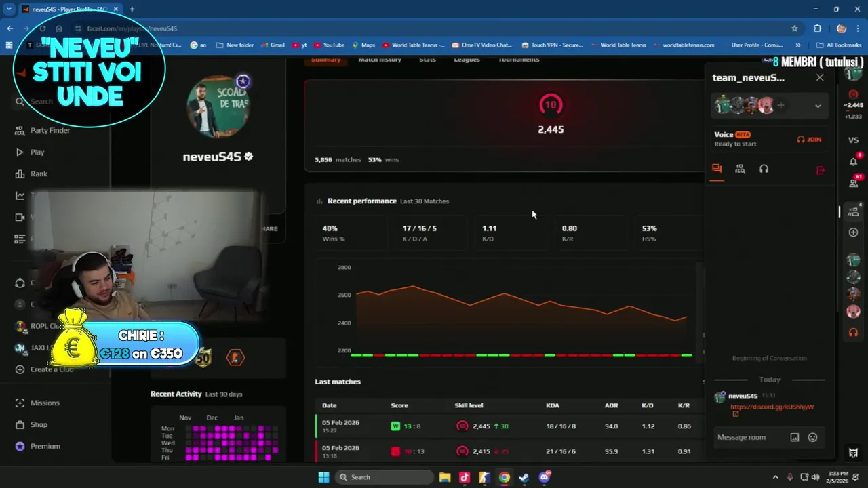
Task: Open the Windows Start menu
Action: coord(323,477)
